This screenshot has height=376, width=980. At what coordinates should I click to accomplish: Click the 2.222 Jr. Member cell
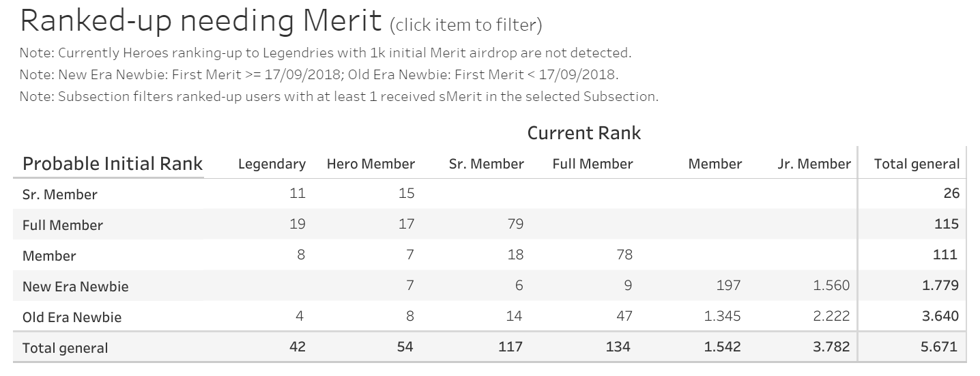point(831,316)
